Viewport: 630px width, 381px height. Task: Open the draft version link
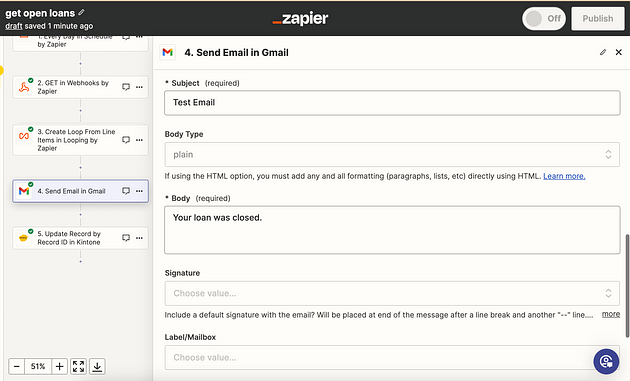(14, 26)
